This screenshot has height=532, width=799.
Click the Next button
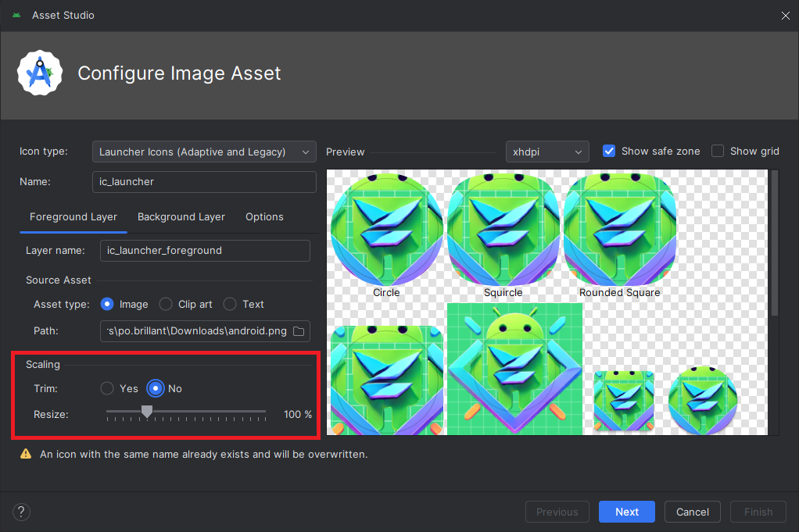[x=627, y=512]
